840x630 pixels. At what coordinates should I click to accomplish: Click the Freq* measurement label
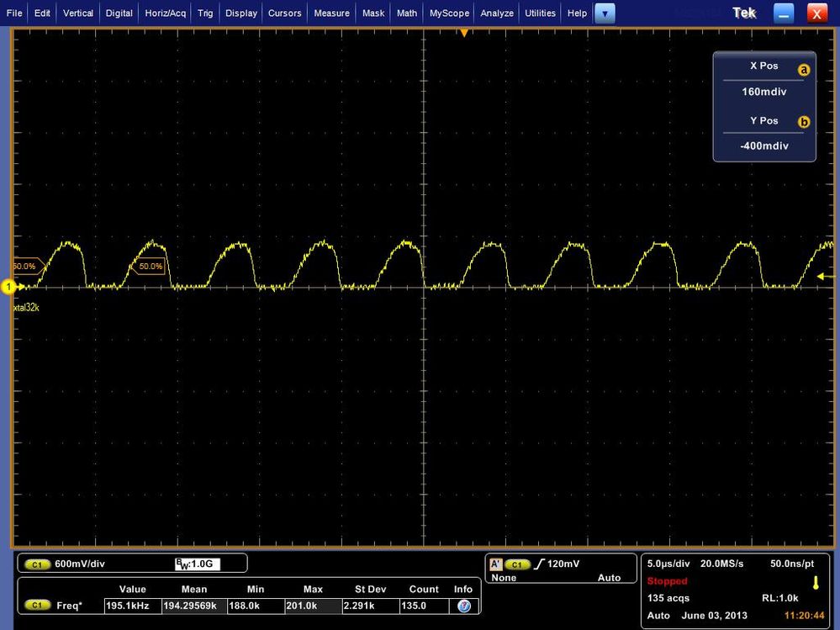point(70,606)
